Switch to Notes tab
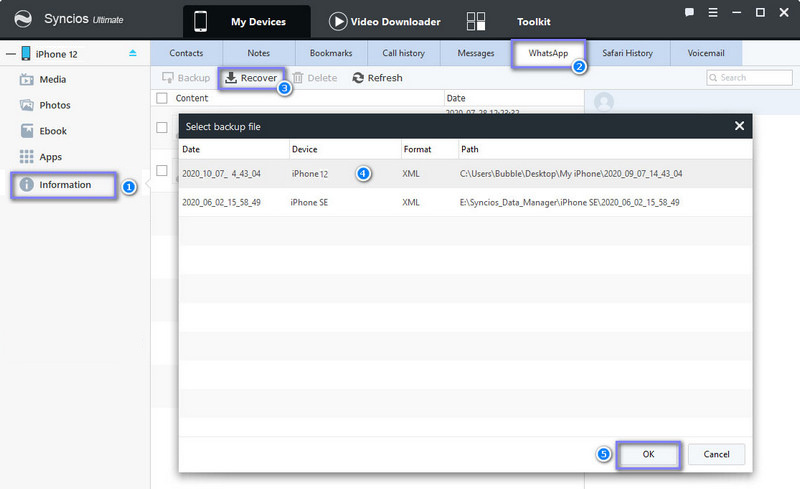800x489 pixels. coord(259,53)
